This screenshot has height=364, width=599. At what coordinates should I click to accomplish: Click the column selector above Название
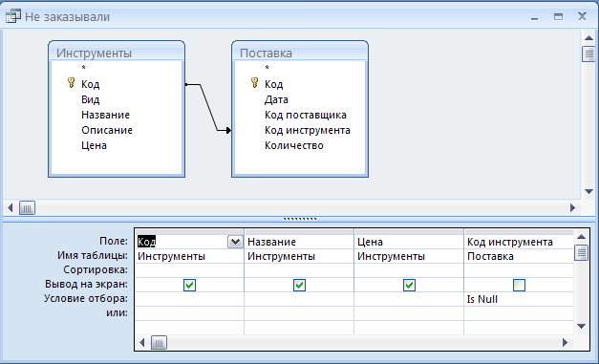coord(299,232)
